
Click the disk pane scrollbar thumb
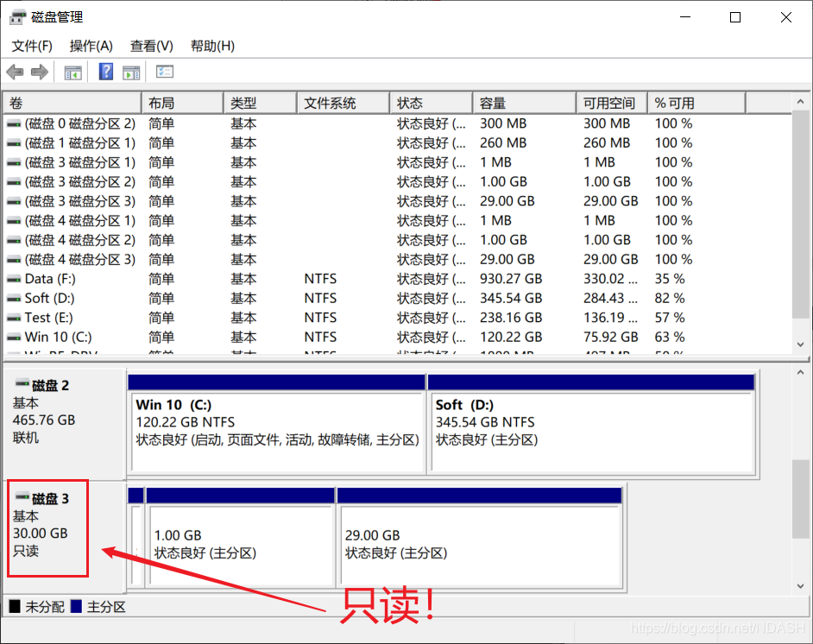[x=801, y=499]
